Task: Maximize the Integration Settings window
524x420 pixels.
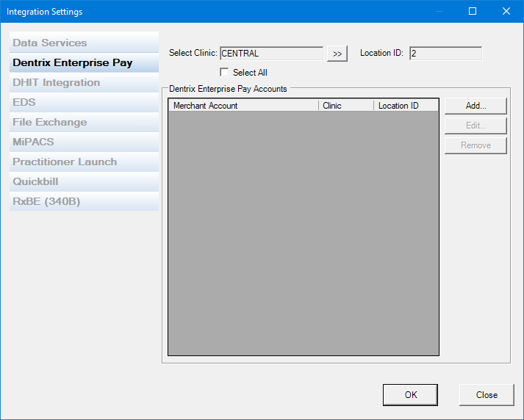Action: 473,11
